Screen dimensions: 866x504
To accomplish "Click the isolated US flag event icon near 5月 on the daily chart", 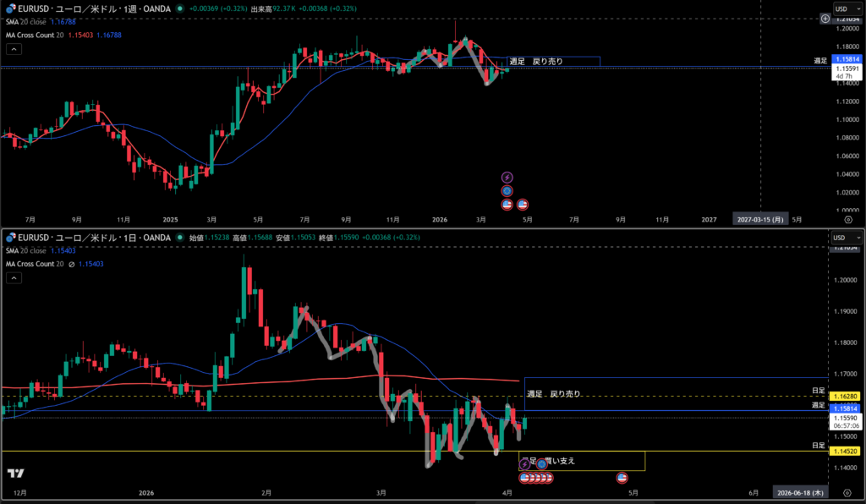I will [x=622, y=478].
